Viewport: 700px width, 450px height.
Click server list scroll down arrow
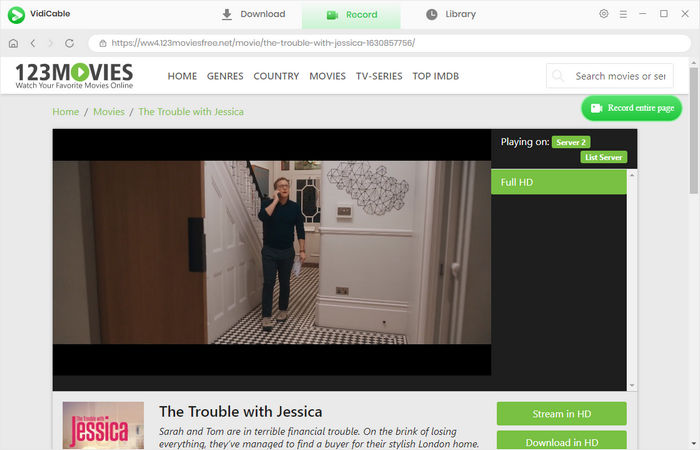point(632,385)
